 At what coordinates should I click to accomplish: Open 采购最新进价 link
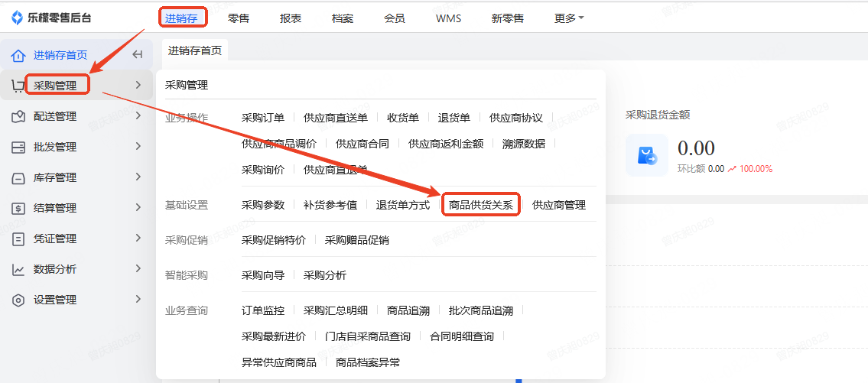[274, 336]
